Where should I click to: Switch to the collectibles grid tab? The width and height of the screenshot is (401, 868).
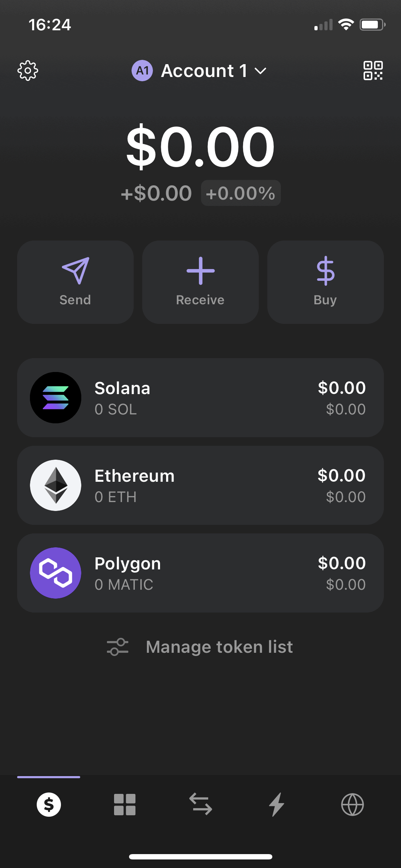pos(125,805)
